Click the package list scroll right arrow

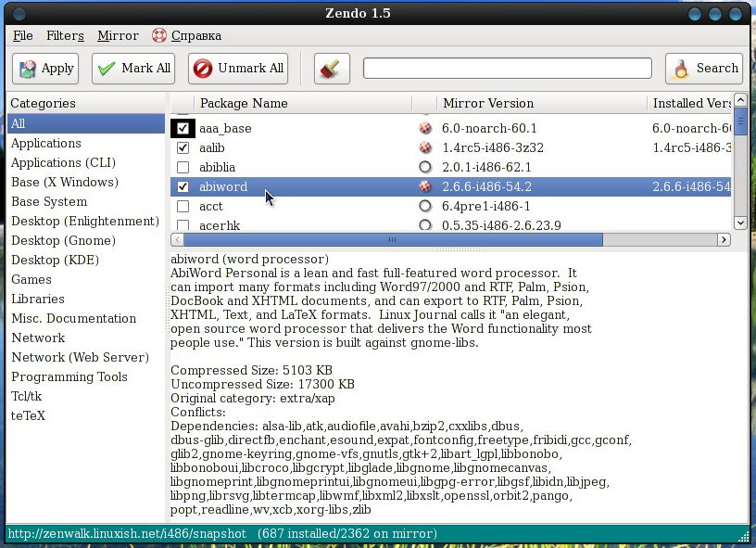[724, 240]
